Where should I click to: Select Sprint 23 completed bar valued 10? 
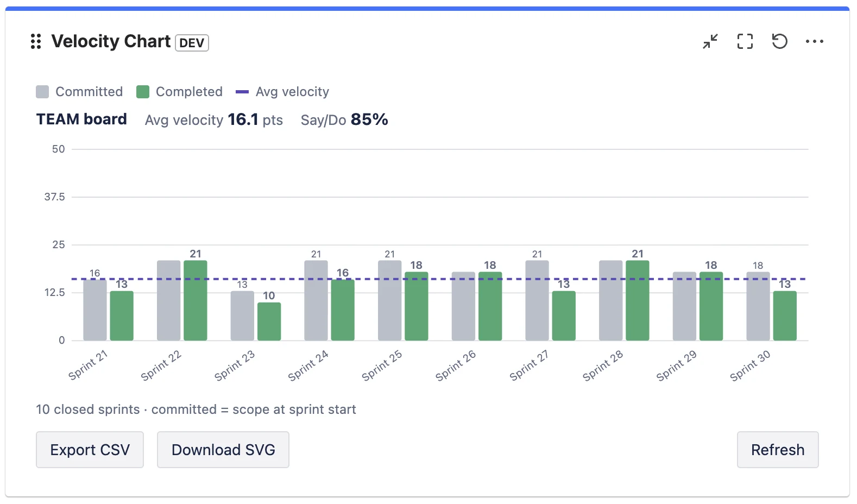click(269, 322)
